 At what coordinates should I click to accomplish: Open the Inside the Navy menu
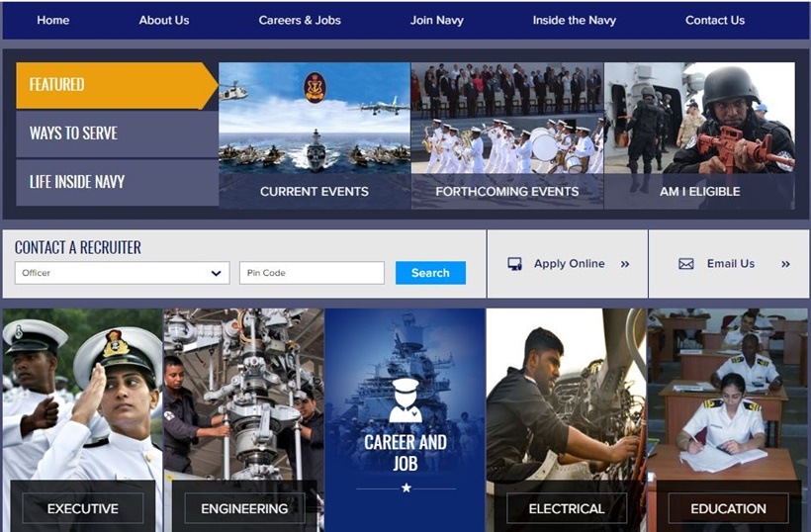(574, 21)
